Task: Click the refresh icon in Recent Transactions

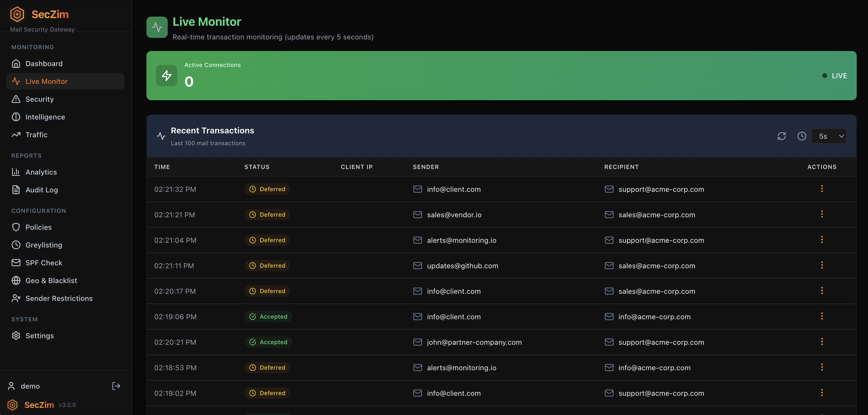Action: (x=782, y=136)
